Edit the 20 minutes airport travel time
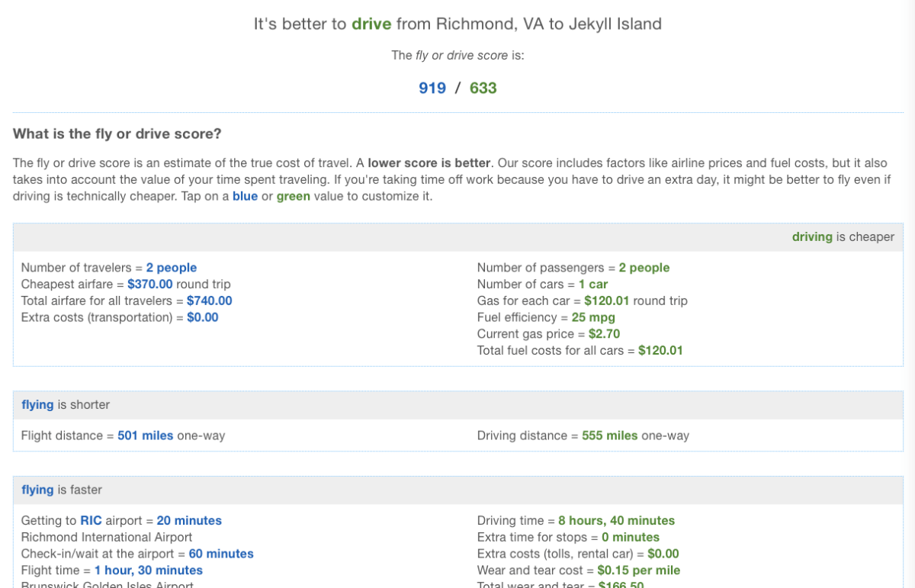The image size is (915, 588). (189, 521)
